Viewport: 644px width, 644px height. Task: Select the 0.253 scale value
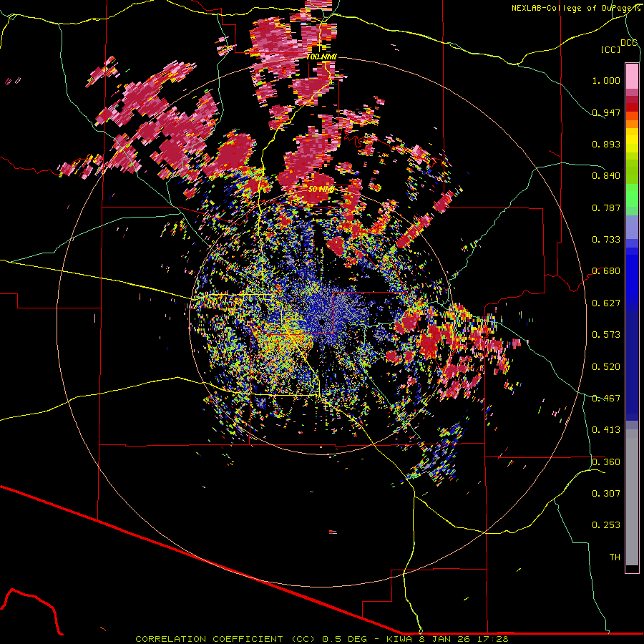pos(606,525)
